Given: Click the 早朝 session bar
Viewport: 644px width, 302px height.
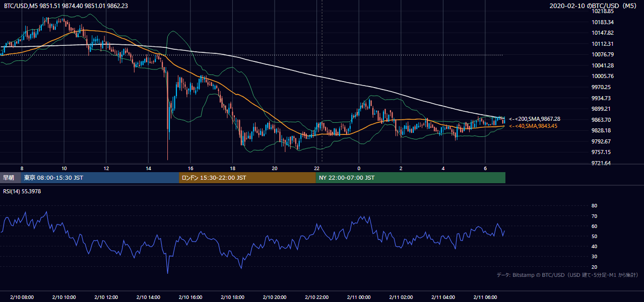Looking at the screenshot, I should [x=10, y=178].
